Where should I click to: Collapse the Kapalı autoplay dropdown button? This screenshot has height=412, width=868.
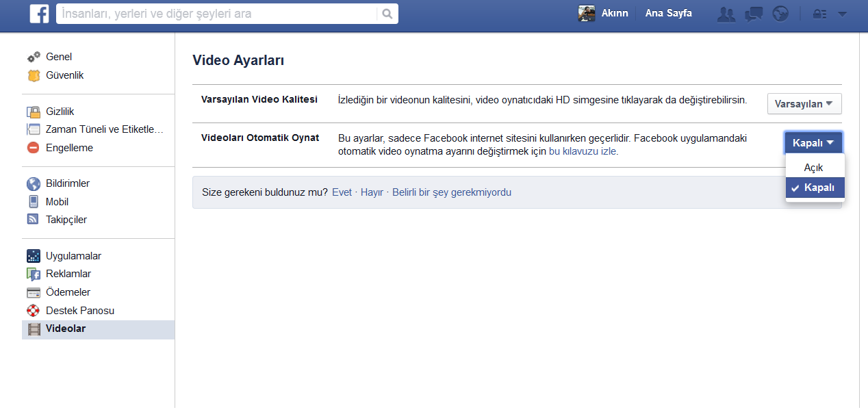[814, 142]
